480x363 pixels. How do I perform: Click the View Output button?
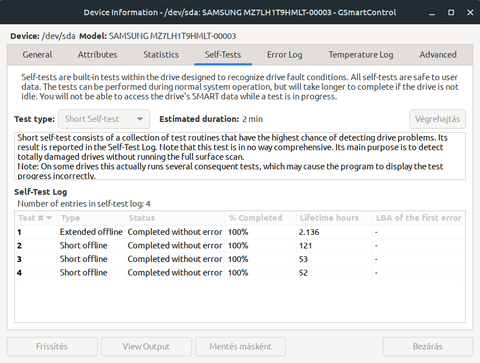[146, 347]
